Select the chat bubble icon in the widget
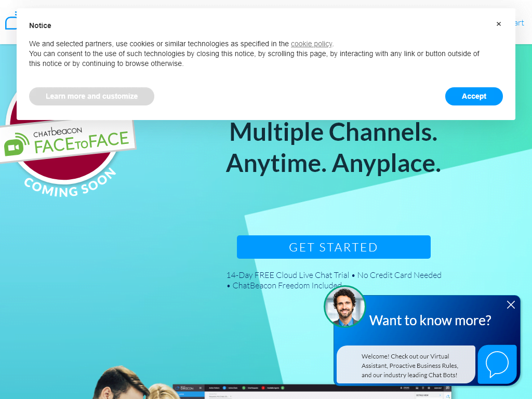The height and width of the screenshot is (399, 532). (x=497, y=364)
